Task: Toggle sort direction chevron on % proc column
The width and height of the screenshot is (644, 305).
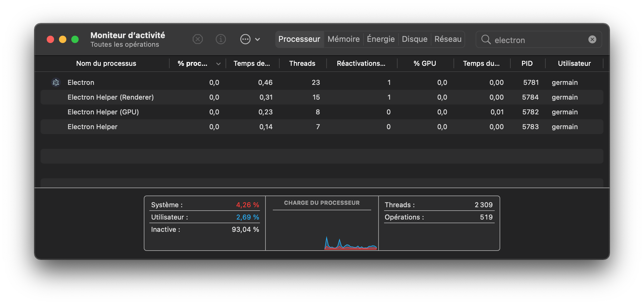Action: click(218, 64)
